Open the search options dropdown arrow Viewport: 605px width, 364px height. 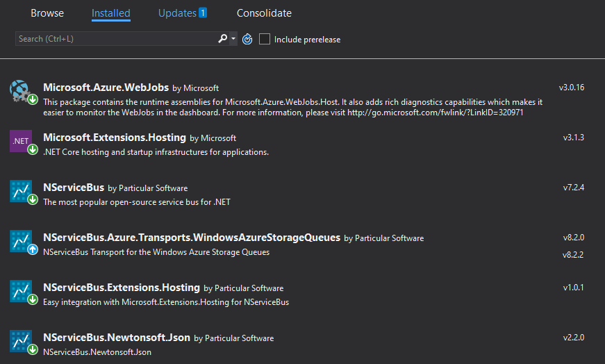pyautogui.click(x=233, y=39)
